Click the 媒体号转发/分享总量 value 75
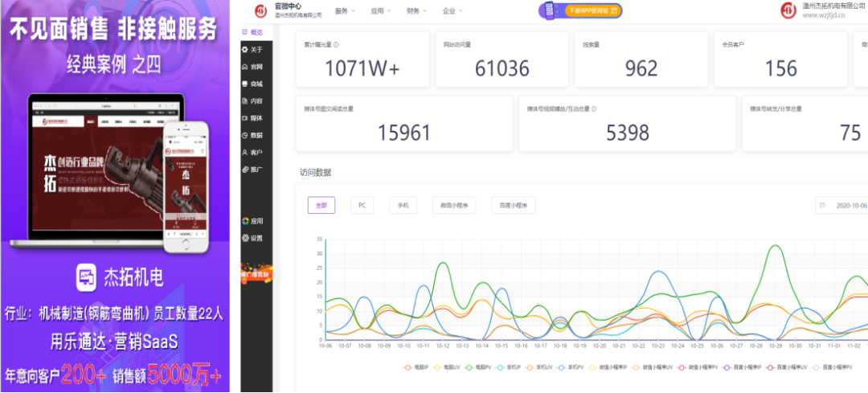 tap(850, 133)
